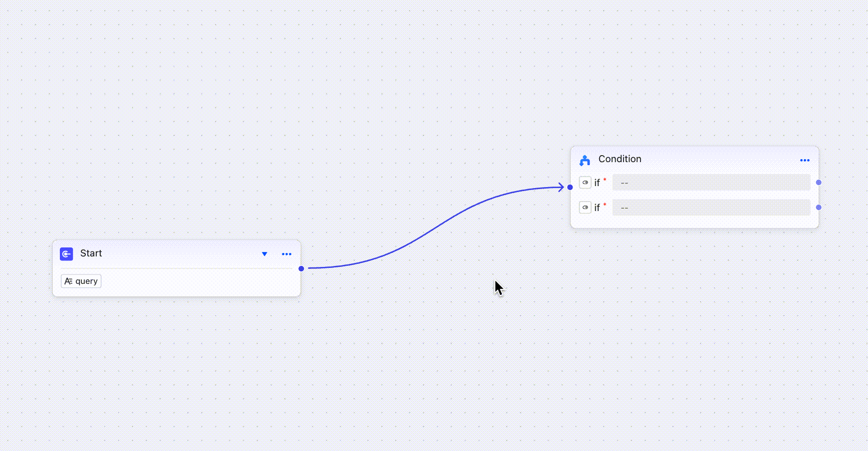Click the Condition node input port
Screen dimensions: 868x451
[570, 187]
